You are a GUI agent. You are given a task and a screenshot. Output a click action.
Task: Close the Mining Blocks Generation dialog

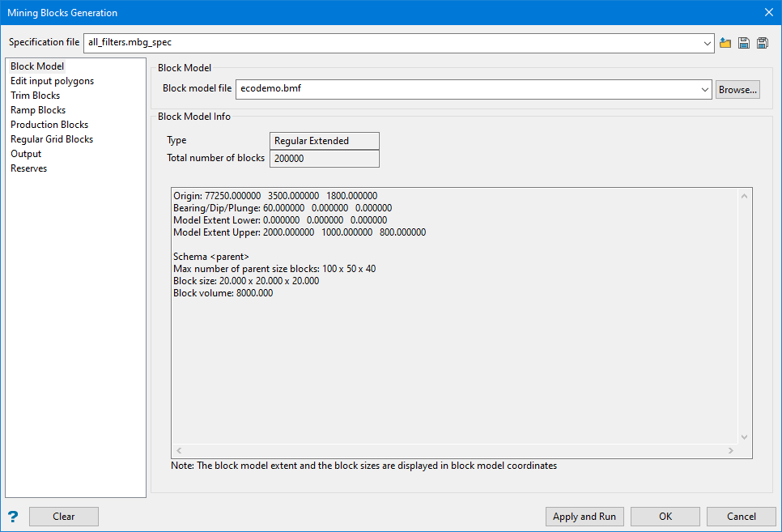pos(768,12)
